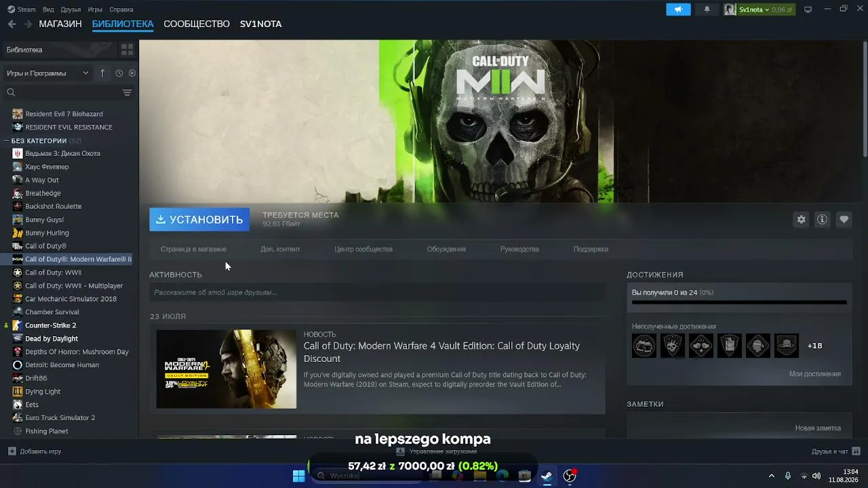868x488 pixels.
Task: Click the achievements progress bar
Action: point(739,302)
